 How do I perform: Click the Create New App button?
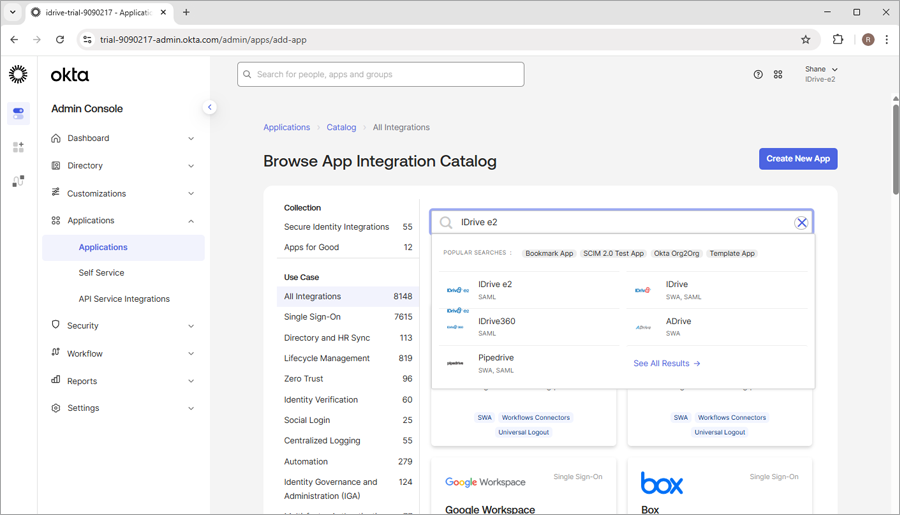[x=797, y=159]
